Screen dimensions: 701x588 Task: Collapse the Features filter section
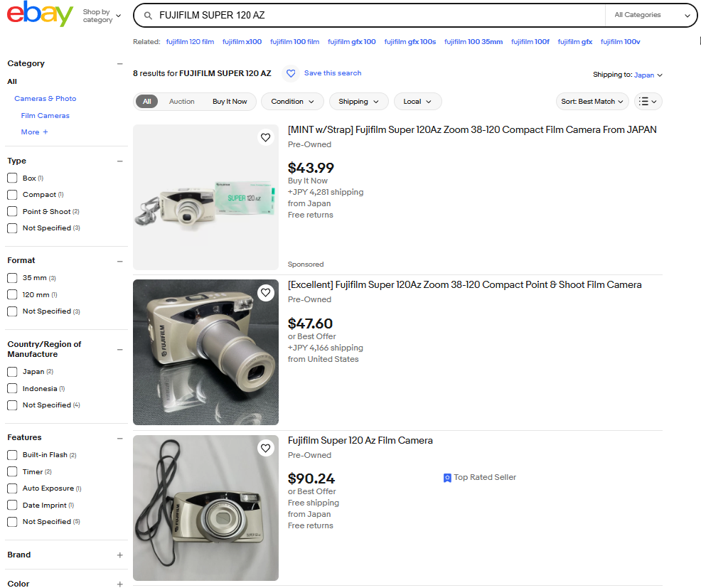(120, 438)
